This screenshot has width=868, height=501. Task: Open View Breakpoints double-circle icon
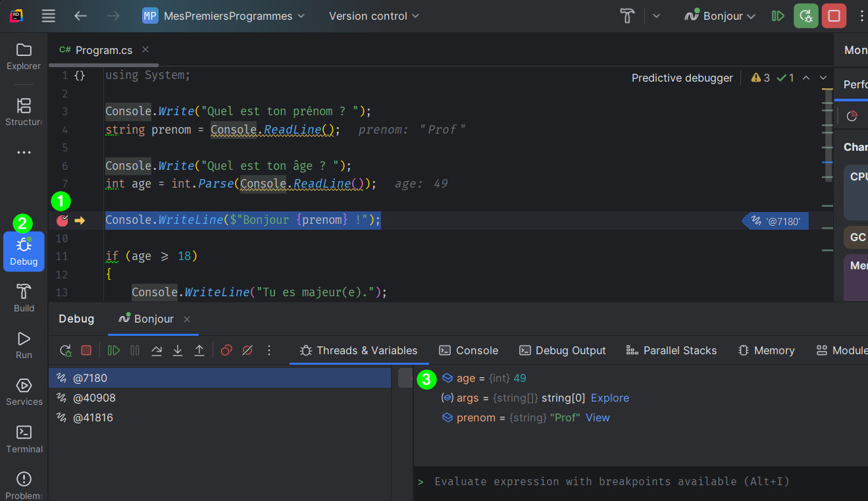click(x=226, y=350)
